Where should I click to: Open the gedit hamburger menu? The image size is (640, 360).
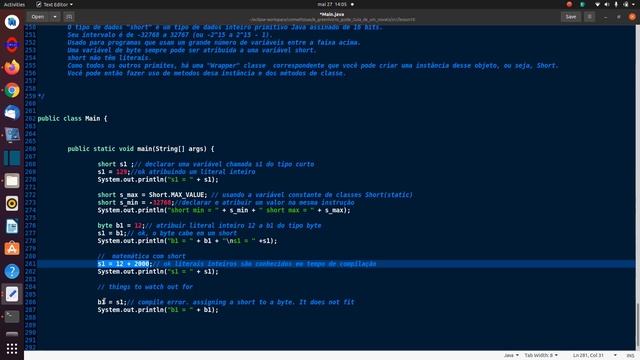(589, 17)
